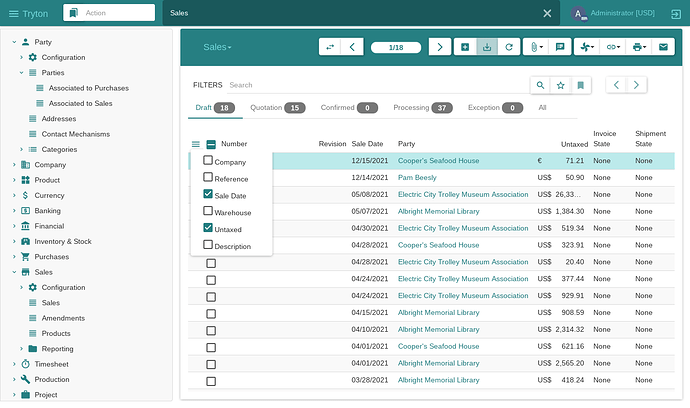
Task: Open the Sales title dropdown
Action: tap(217, 47)
